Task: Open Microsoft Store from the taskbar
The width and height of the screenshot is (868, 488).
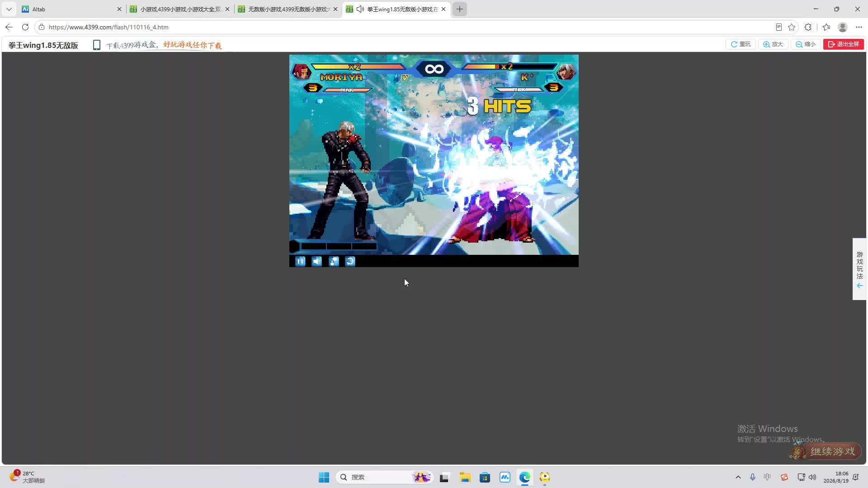Action: [x=485, y=477]
